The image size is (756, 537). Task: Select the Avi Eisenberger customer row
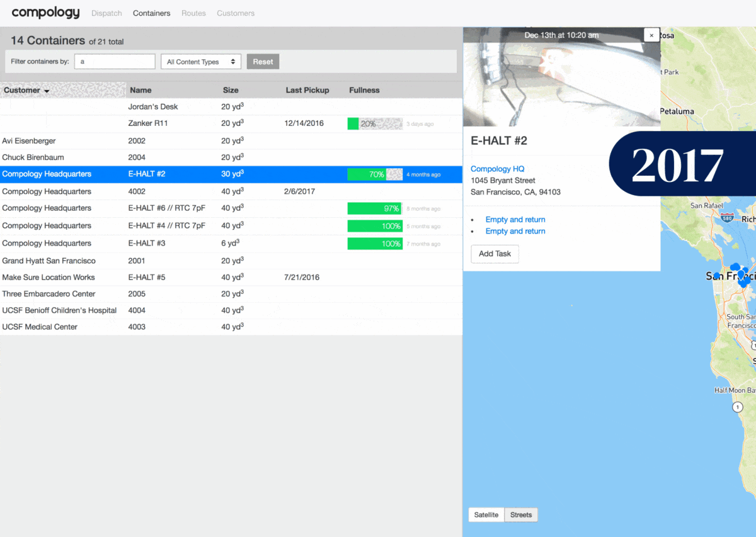tap(231, 141)
